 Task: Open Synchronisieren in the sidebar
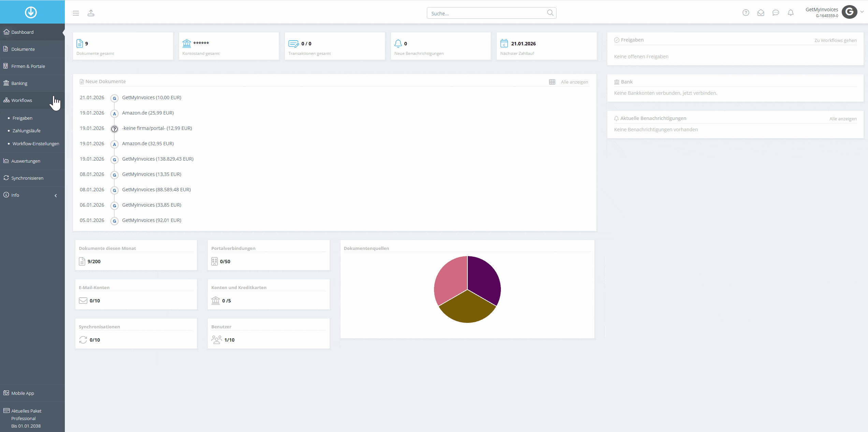click(32, 178)
